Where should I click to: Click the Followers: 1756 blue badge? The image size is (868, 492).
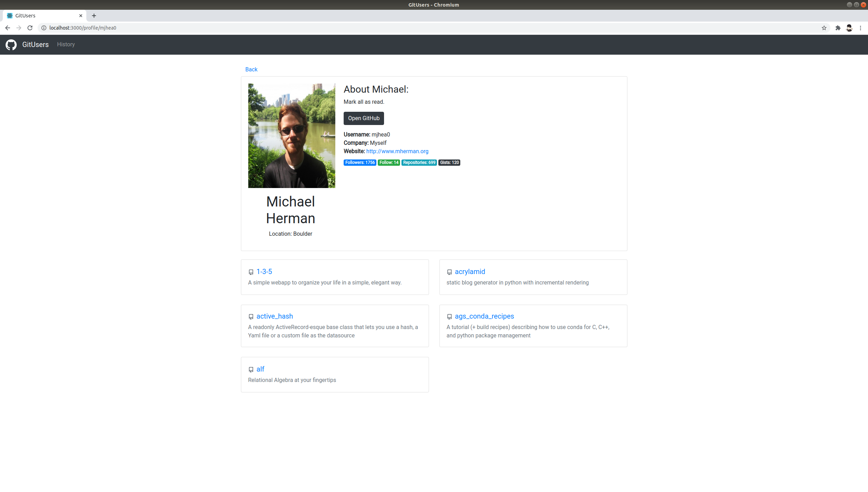[x=360, y=163]
